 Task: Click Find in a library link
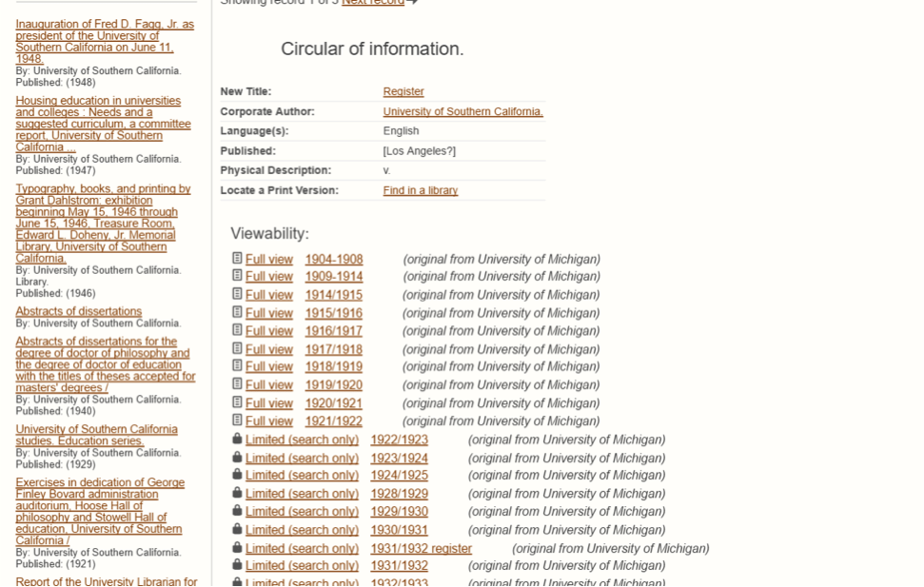click(x=420, y=190)
